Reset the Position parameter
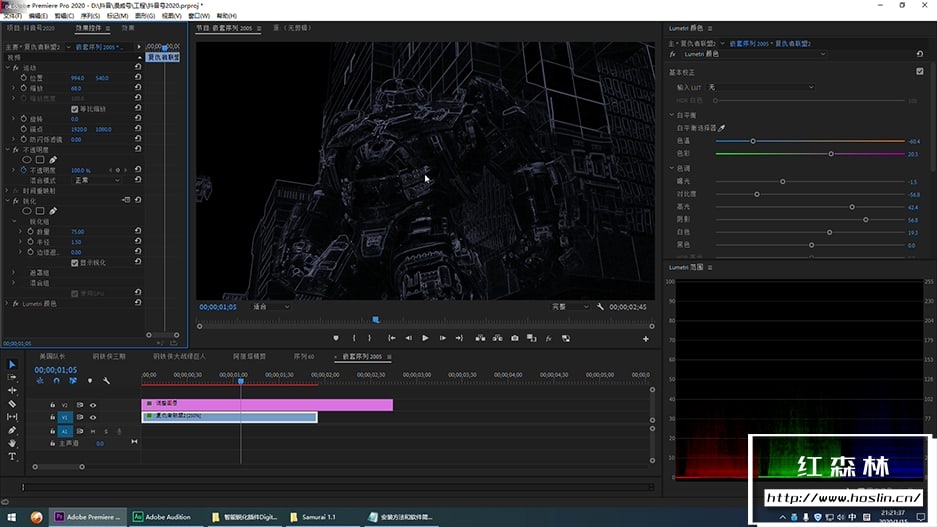The width and height of the screenshot is (937, 527). tap(137, 78)
